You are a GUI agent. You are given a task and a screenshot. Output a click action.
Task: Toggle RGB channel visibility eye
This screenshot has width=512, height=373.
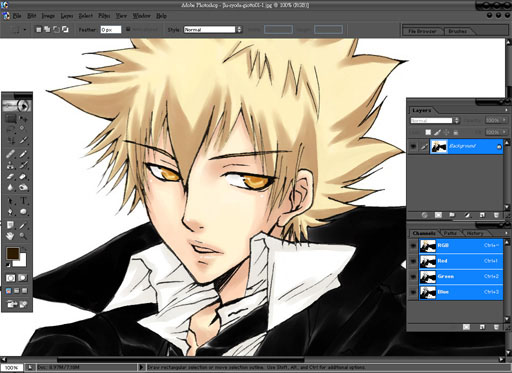point(413,246)
